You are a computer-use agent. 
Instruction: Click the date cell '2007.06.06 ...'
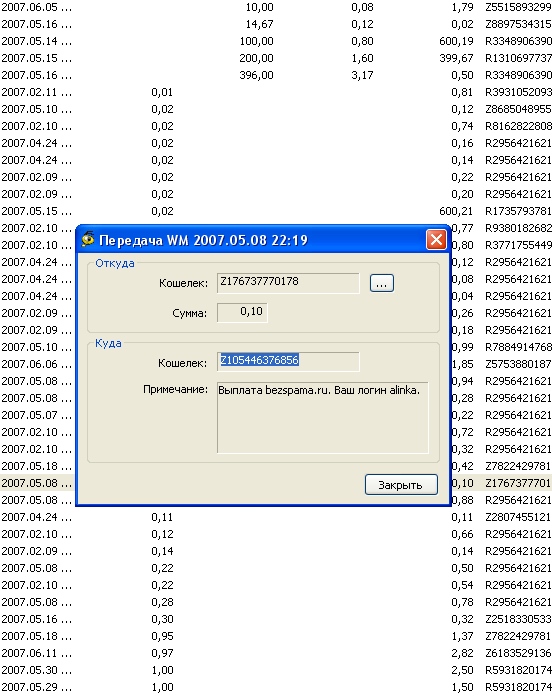pos(36,364)
